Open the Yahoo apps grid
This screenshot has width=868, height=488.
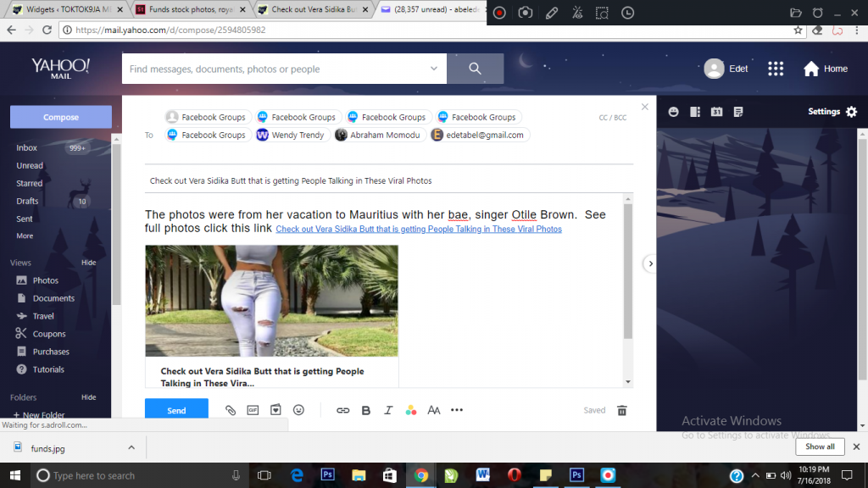(x=776, y=69)
